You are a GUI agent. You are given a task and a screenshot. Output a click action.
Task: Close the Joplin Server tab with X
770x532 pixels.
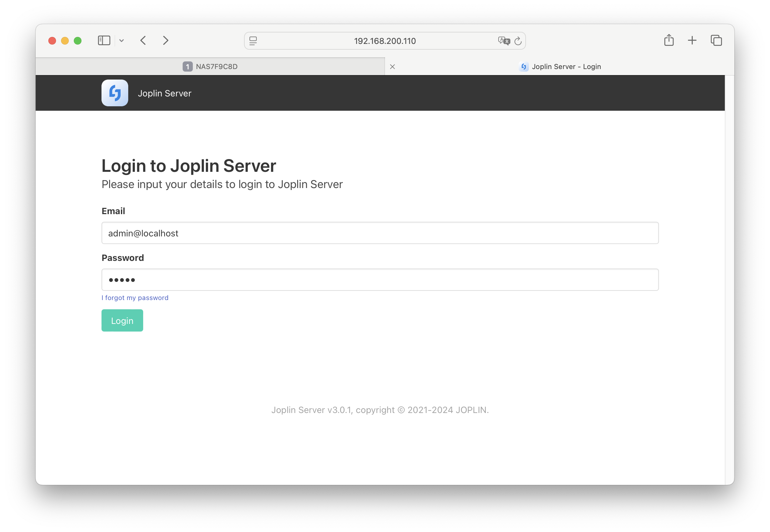pyautogui.click(x=393, y=67)
